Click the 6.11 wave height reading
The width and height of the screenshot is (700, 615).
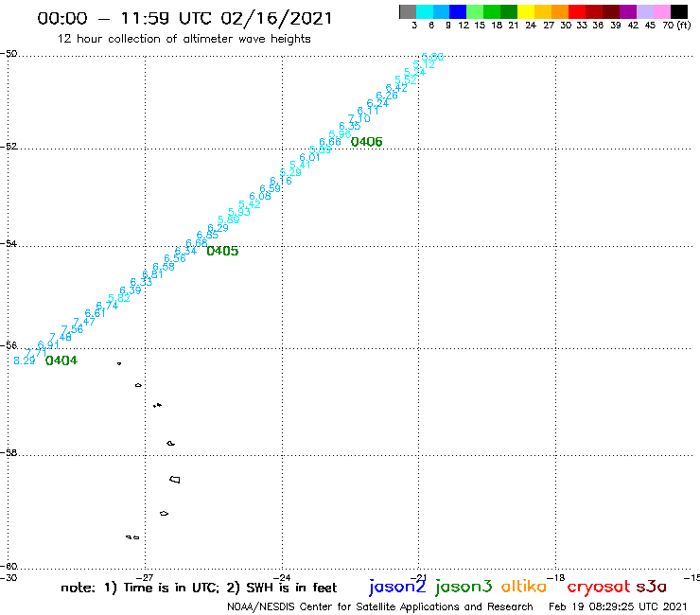click(x=368, y=111)
